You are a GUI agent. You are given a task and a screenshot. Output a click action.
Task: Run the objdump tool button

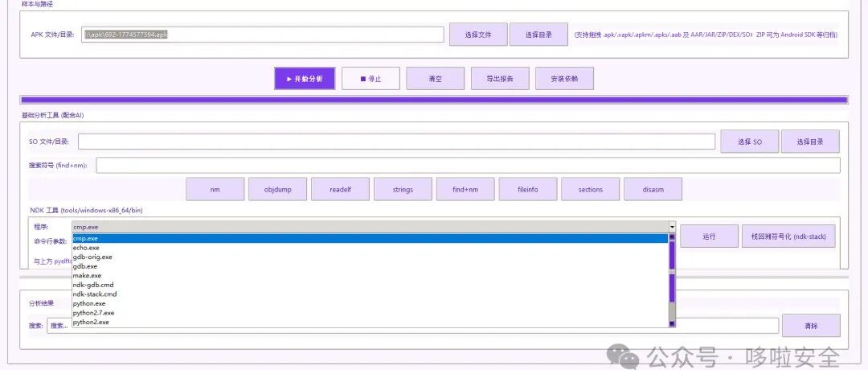tap(277, 190)
